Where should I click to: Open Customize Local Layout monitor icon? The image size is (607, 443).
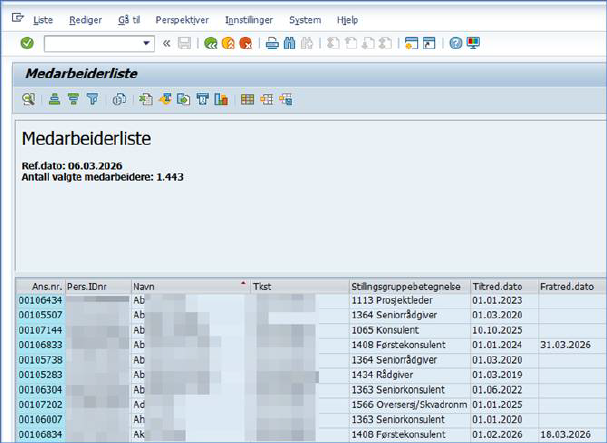pos(473,43)
